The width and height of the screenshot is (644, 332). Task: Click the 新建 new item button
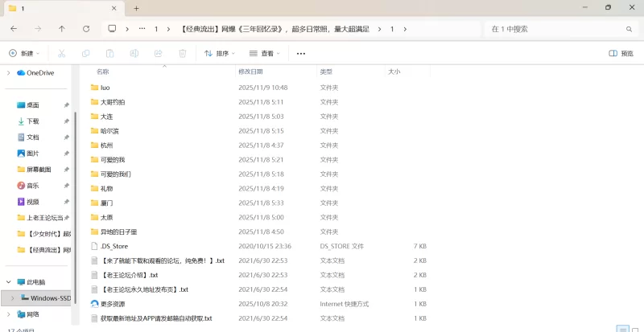coord(24,54)
